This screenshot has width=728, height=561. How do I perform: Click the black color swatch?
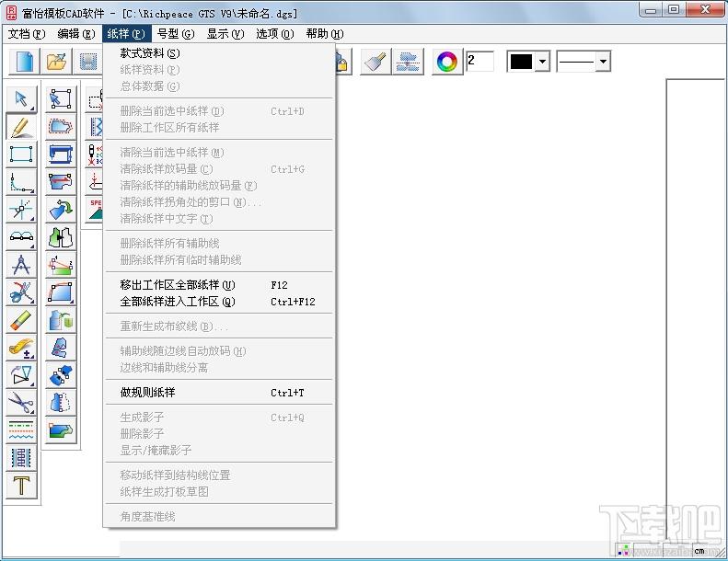[x=521, y=62]
